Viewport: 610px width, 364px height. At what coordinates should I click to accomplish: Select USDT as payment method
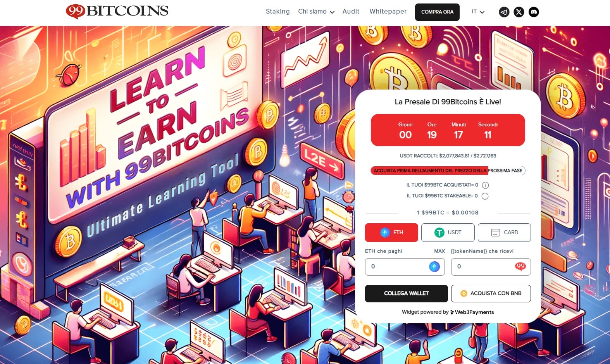[448, 233]
